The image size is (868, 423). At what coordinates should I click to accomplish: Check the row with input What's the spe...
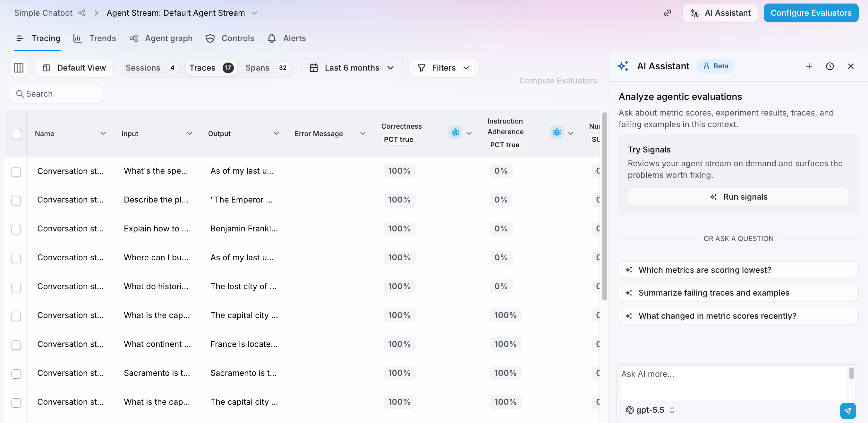pyautogui.click(x=16, y=172)
